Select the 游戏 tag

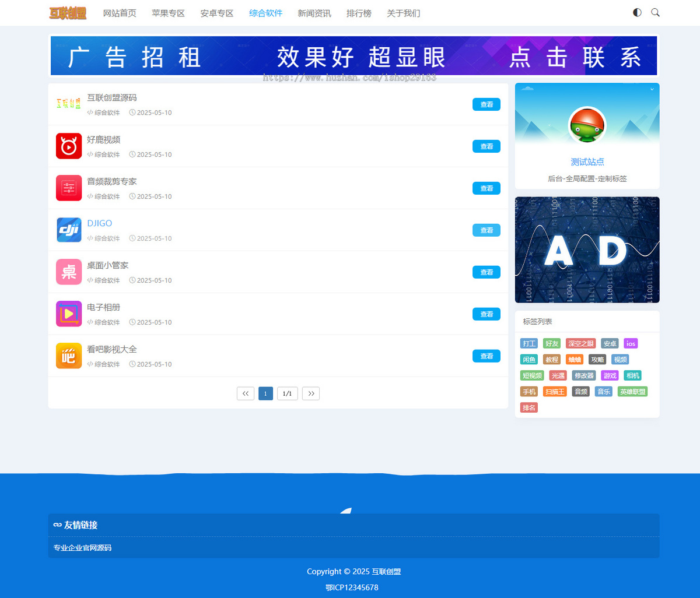tap(610, 375)
